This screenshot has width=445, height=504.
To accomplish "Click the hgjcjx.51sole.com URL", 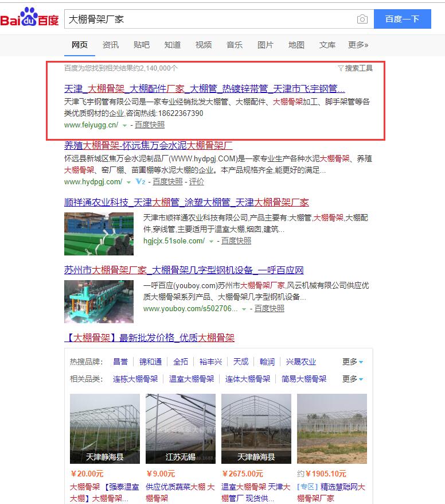I will coord(174,241).
